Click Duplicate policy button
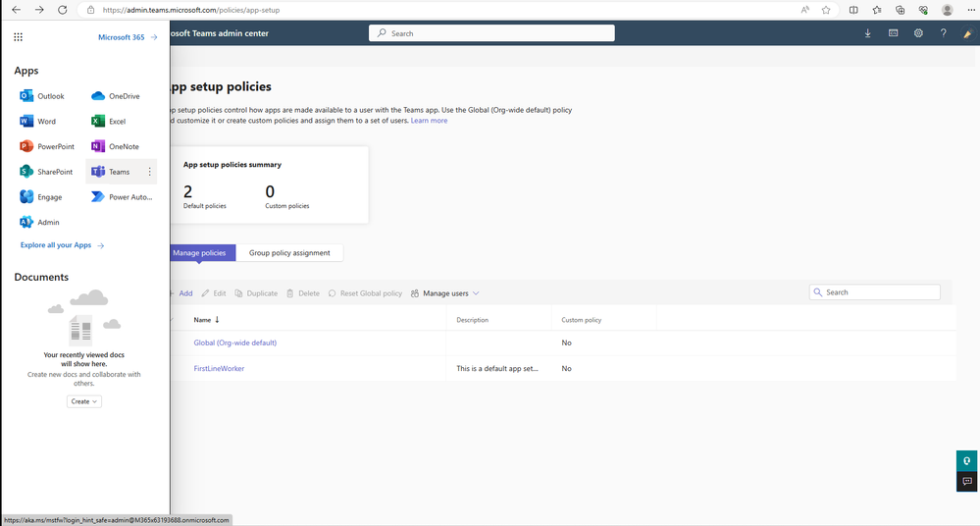 (x=256, y=293)
